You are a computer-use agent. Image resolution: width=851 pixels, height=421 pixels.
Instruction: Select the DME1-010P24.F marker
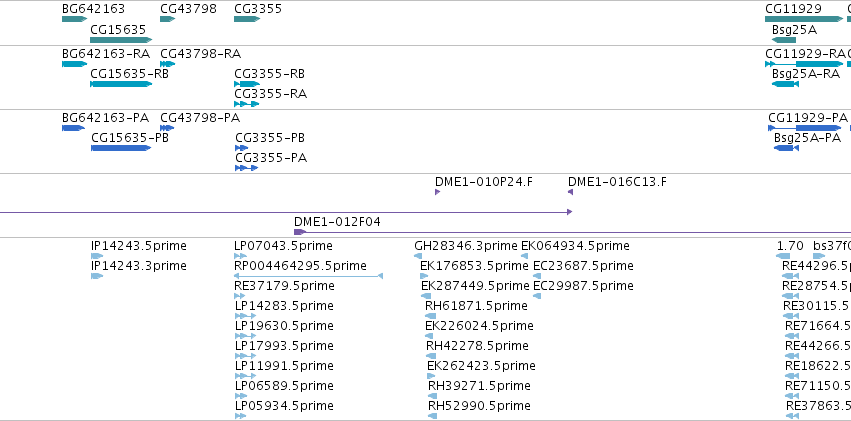tap(437, 192)
